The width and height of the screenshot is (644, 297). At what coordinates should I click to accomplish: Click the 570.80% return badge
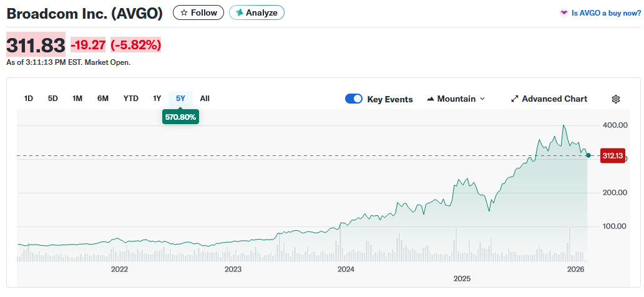(180, 117)
